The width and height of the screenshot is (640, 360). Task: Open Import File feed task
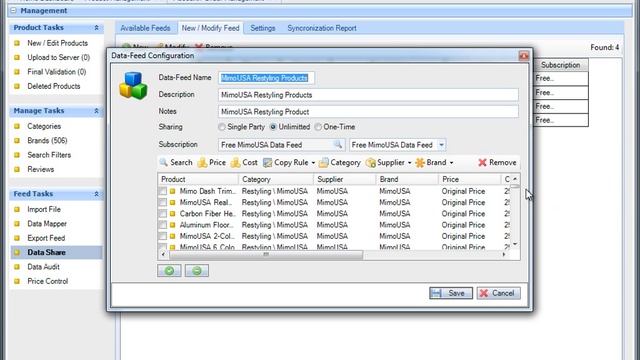tap(44, 209)
